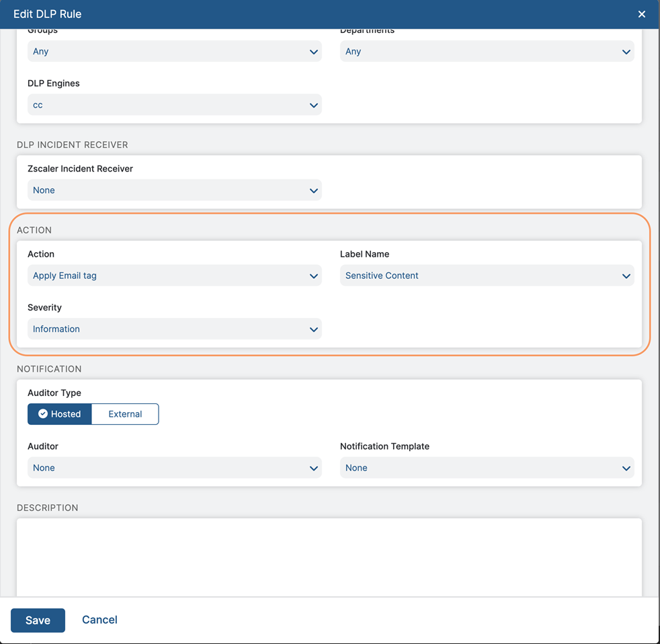660x644 pixels.
Task: Click inside the Description text area
Action: tap(329, 558)
